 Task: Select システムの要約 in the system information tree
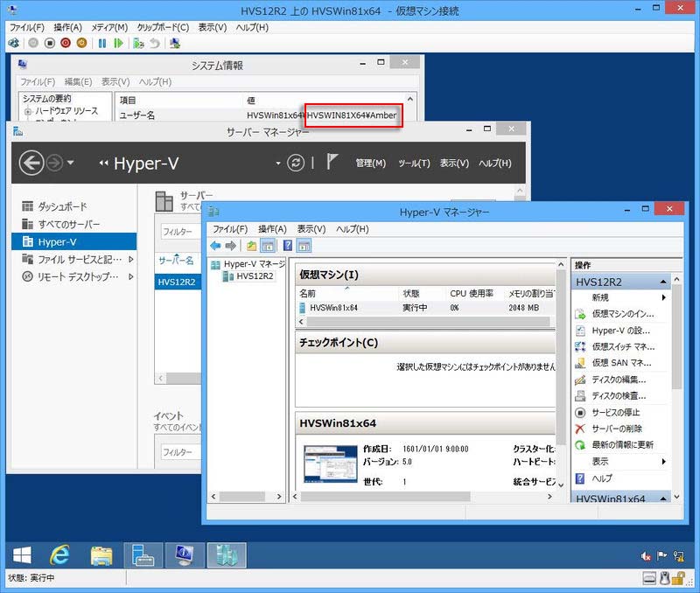[x=47, y=99]
